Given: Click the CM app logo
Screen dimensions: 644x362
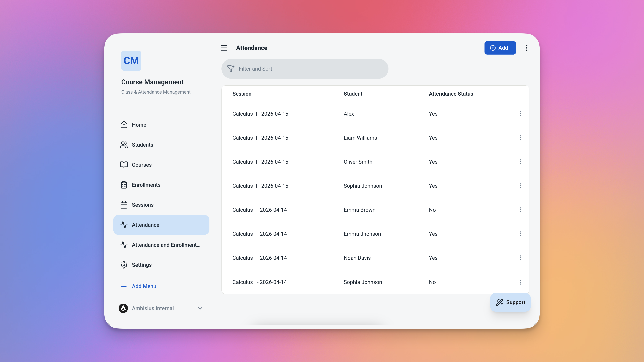Looking at the screenshot, I should tap(131, 61).
